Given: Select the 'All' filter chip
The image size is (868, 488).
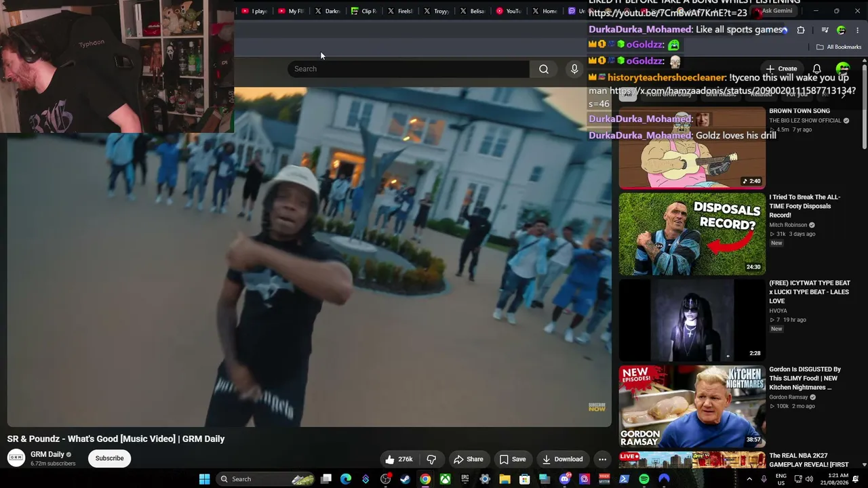Looking at the screenshot, I should coord(627,94).
